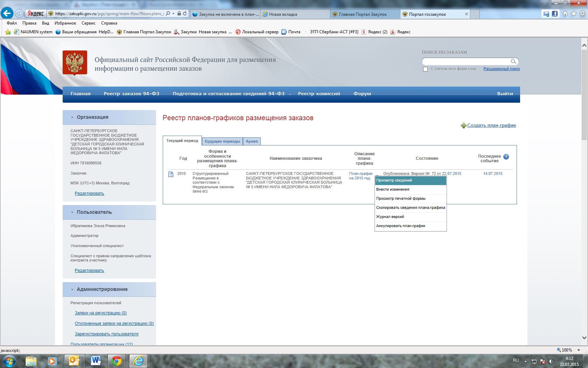
Task: Click 'Зарегистрировать пользователя' link
Action: coord(106,334)
